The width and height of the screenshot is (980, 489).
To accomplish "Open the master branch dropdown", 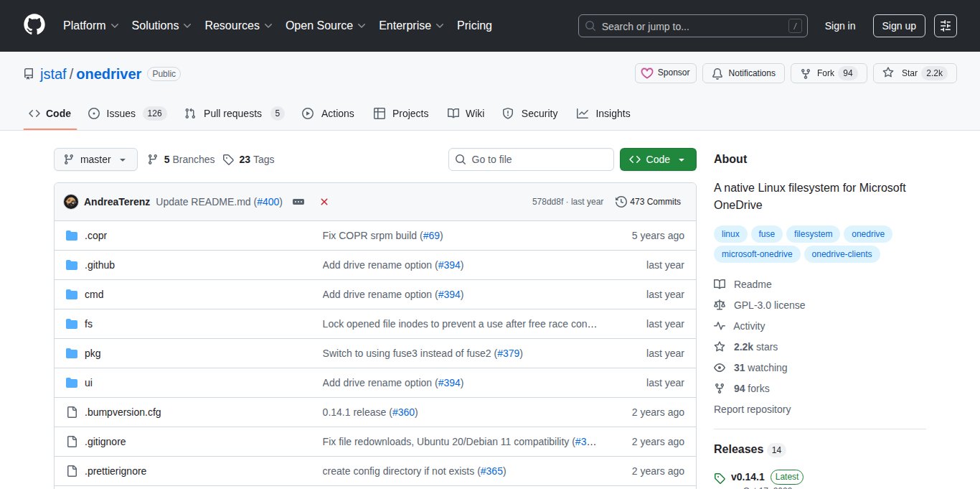I will pyautogui.click(x=95, y=159).
